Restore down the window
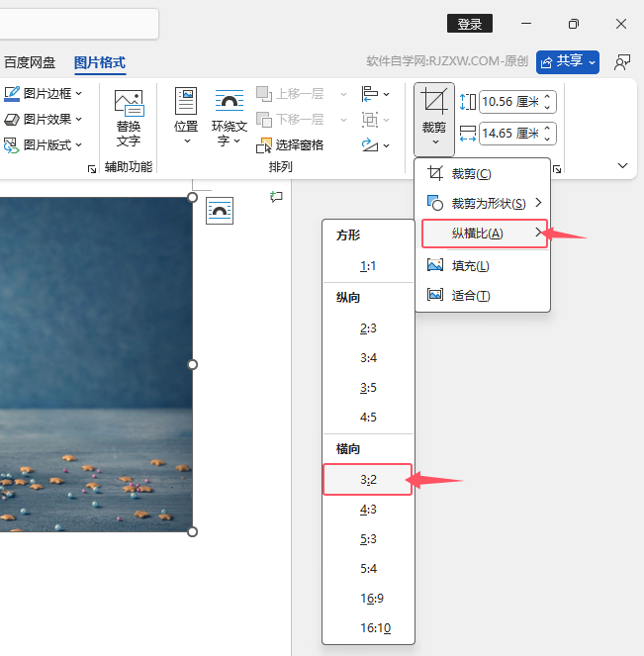Image resolution: width=644 pixels, height=656 pixels. [574, 24]
